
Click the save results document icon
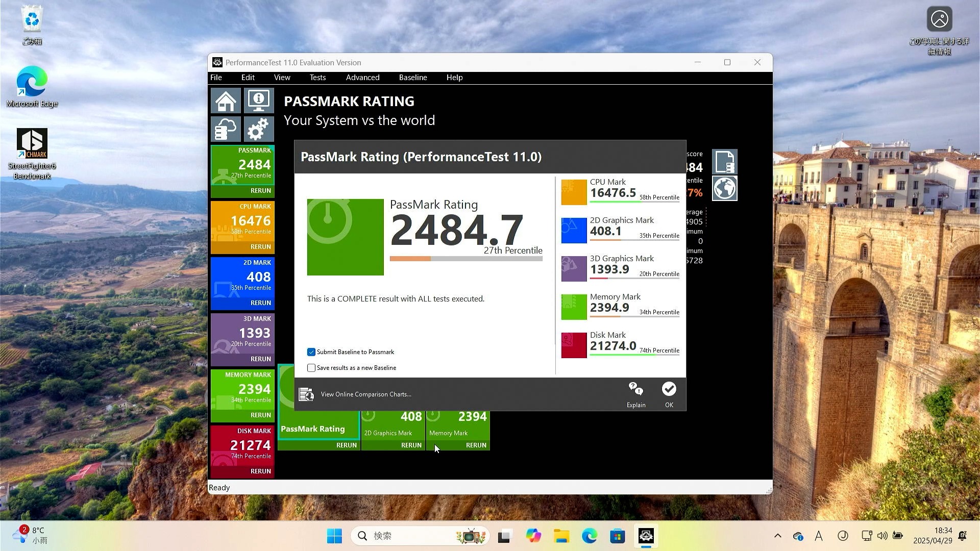click(x=724, y=162)
